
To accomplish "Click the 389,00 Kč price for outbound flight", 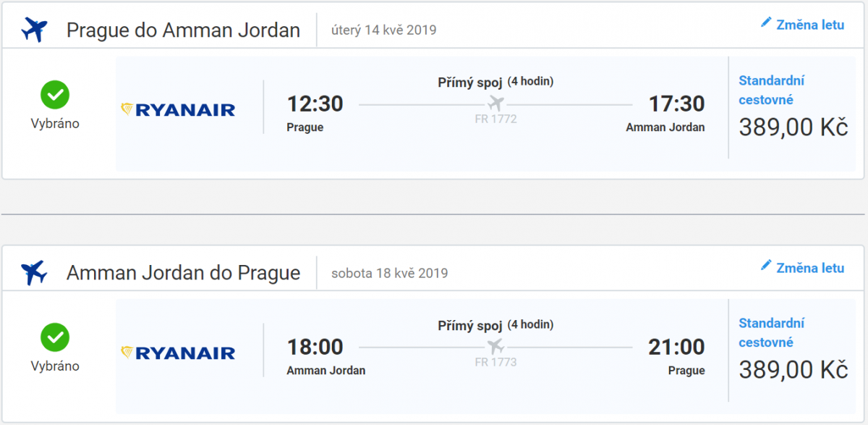I will tap(793, 128).
